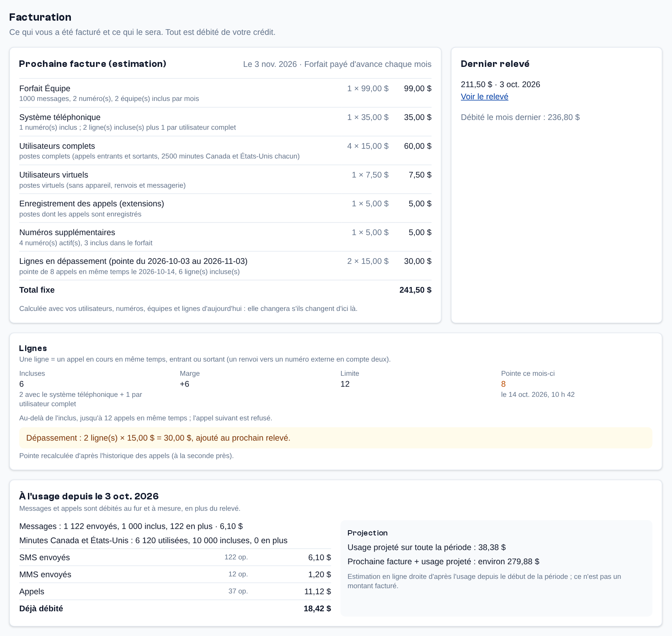This screenshot has width=672, height=636.
Task: Select the "122 op." count
Action: click(x=236, y=557)
